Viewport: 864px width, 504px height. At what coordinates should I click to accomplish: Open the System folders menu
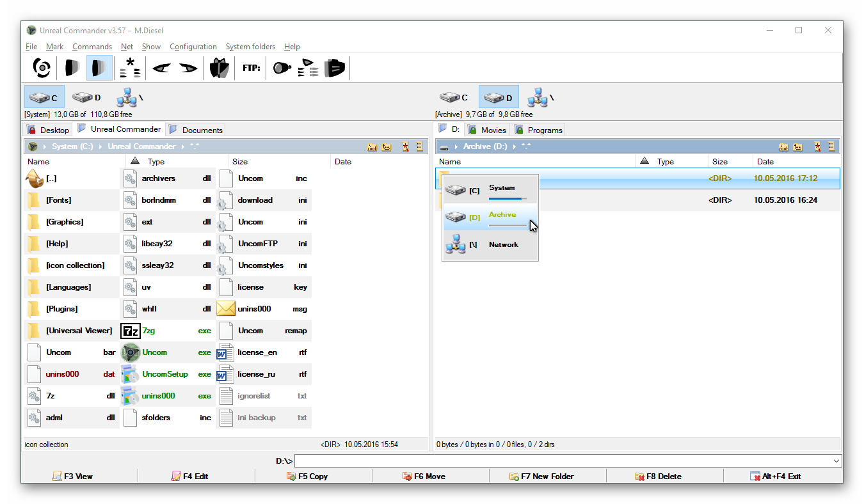250,47
